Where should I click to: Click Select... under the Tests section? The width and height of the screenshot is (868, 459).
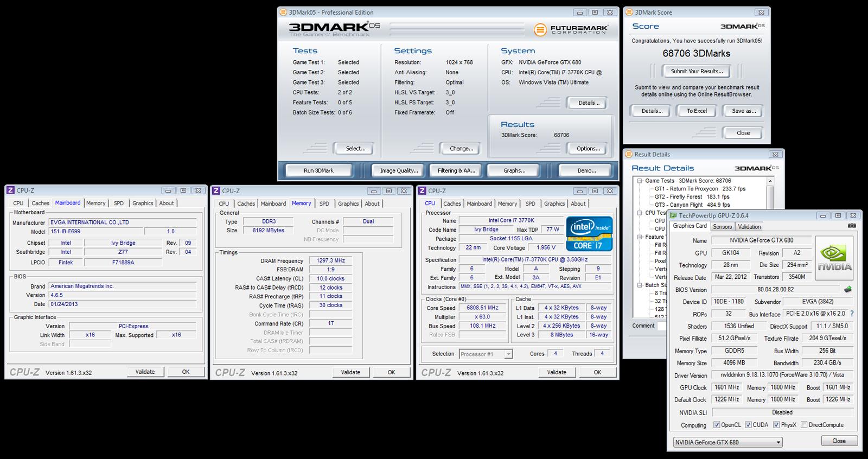point(355,149)
